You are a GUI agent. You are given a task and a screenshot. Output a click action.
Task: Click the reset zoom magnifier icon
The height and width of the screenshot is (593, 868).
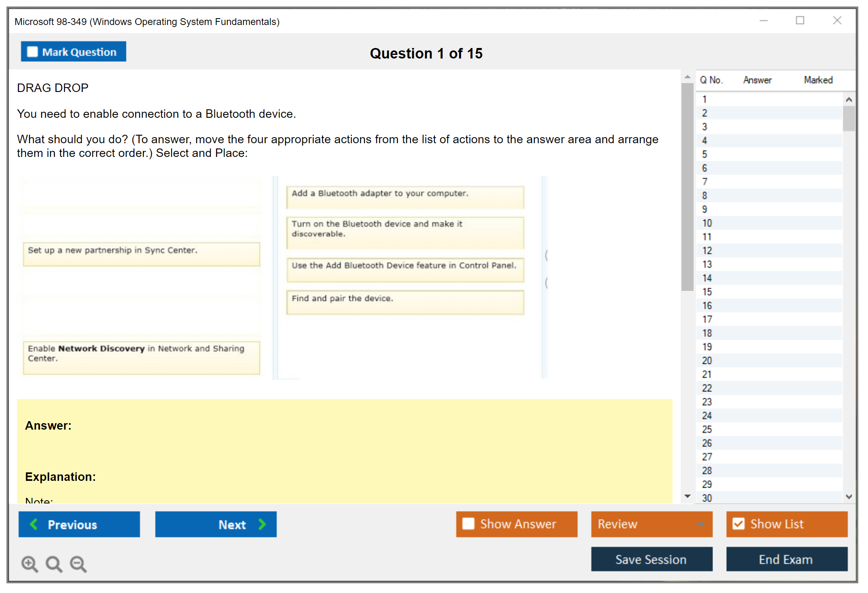click(54, 564)
